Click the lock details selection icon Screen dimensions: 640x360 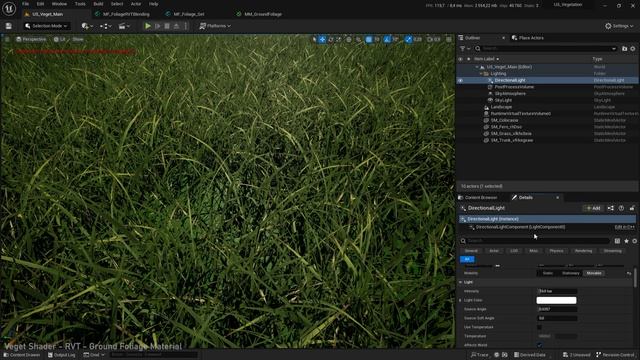click(632, 208)
